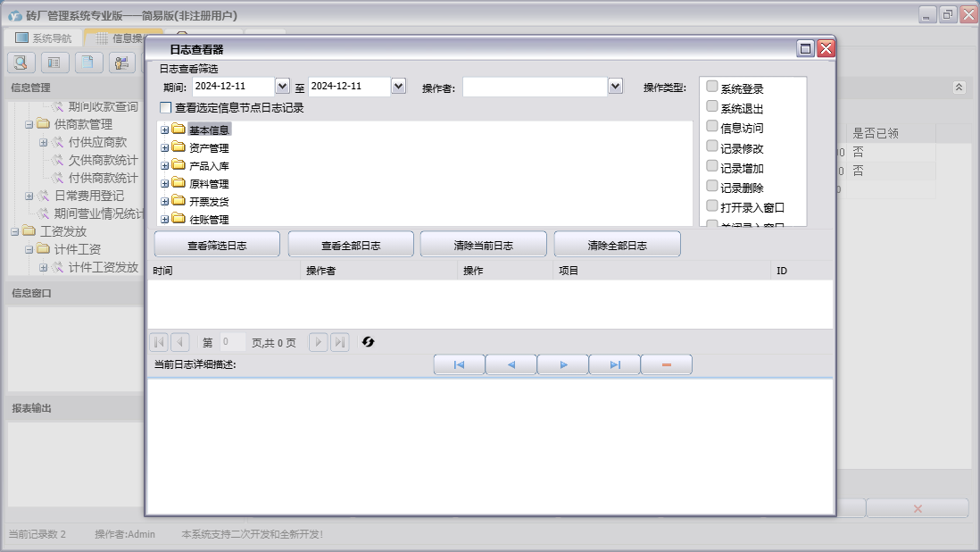This screenshot has height=552, width=980.
Task: Click the ID column header
Action: (801, 271)
